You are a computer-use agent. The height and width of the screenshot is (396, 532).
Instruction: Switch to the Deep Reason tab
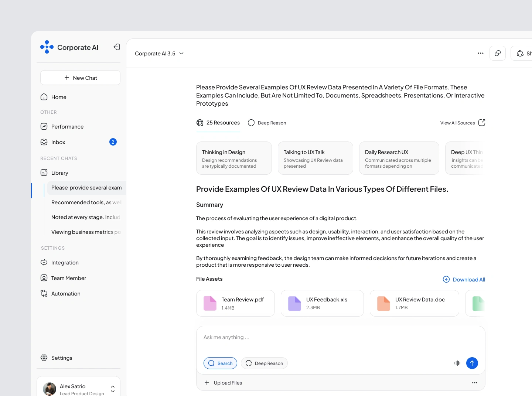point(267,123)
